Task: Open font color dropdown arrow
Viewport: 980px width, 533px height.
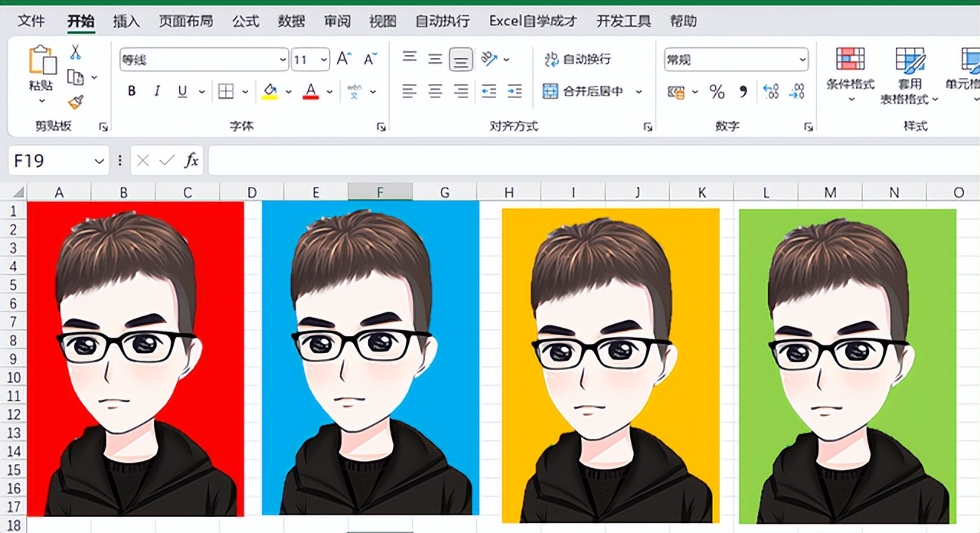Action: (x=330, y=92)
